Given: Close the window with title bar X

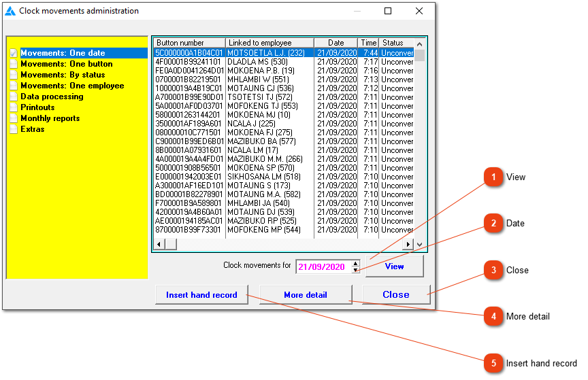Looking at the screenshot, I should (x=419, y=11).
